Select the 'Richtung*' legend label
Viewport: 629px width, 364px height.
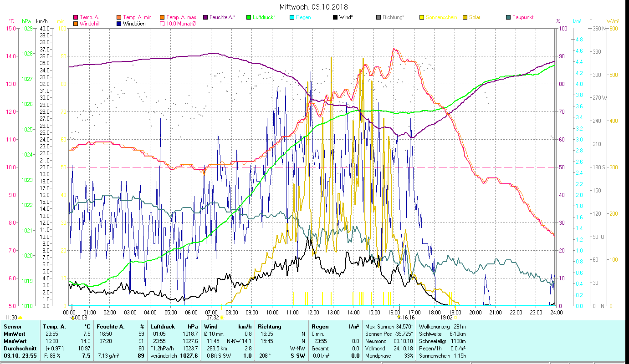(x=394, y=17)
